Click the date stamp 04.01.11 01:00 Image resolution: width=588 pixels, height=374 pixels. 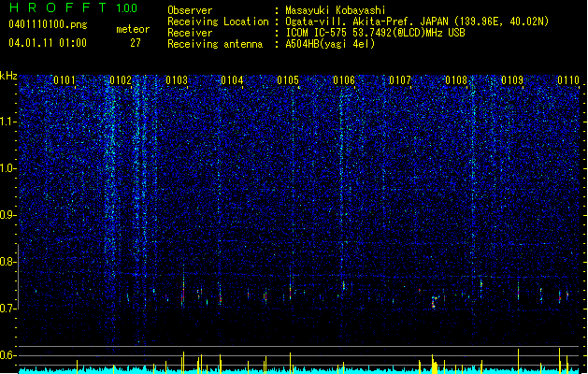[x=48, y=43]
